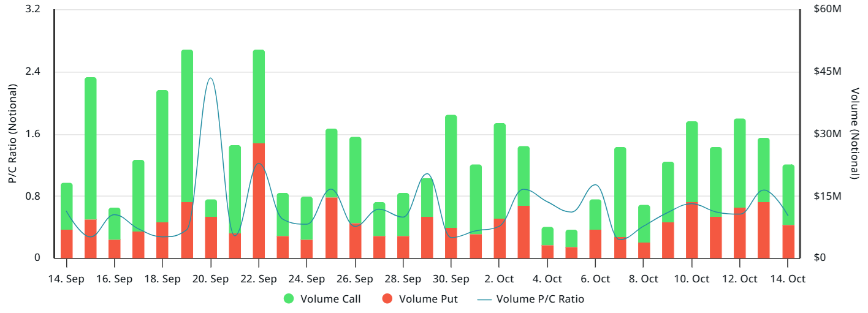Select the red put segment of 25 Sep bar
Image resolution: width=868 pixels, height=313 pixels.
[x=331, y=227]
